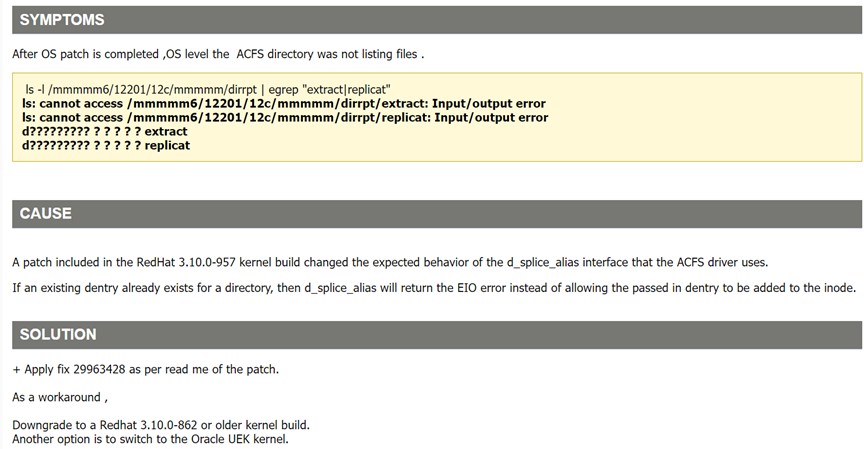Click the 'As a workaround ,' line
864x449 pixels.
(x=60, y=397)
